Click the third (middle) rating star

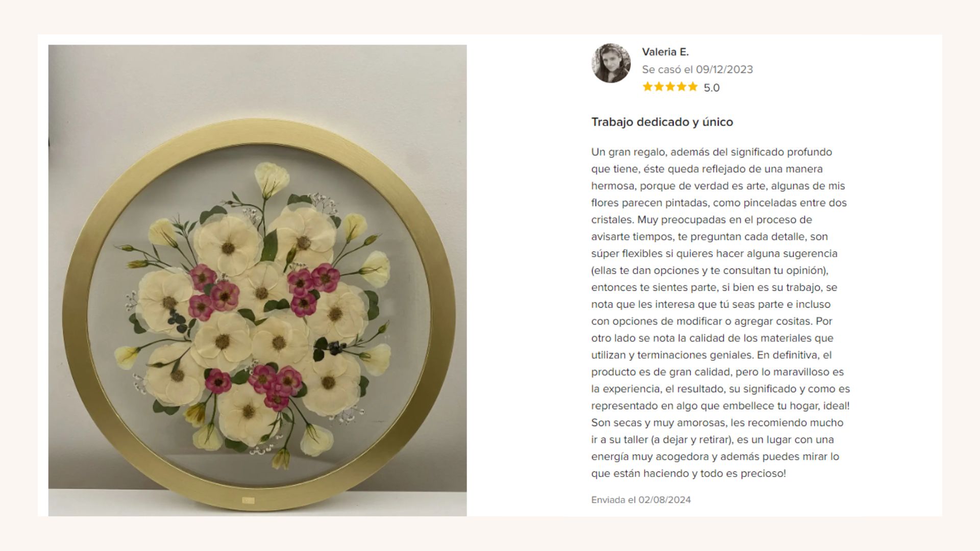click(x=670, y=87)
